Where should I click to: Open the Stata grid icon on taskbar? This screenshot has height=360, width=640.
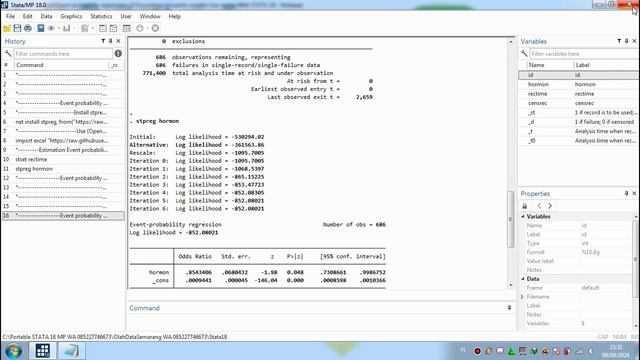(42, 351)
